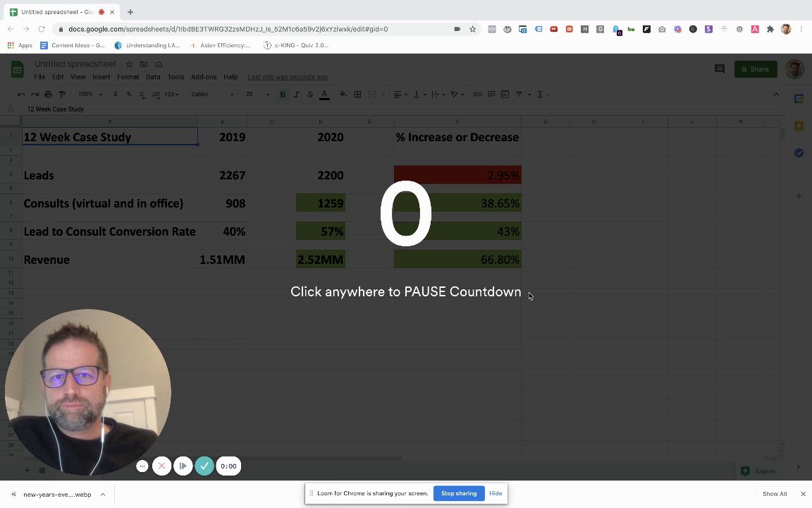This screenshot has width=812, height=508.
Task: Open the File menu
Action: click(39, 77)
